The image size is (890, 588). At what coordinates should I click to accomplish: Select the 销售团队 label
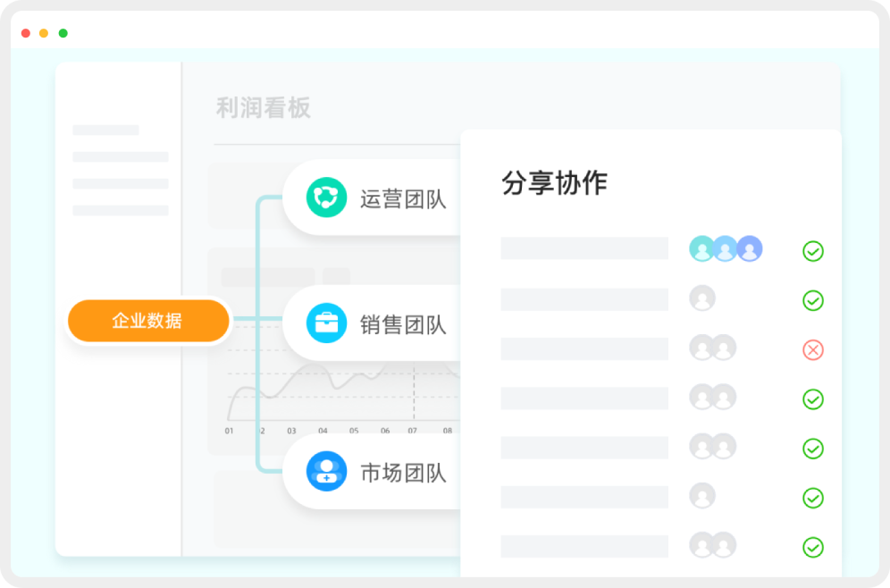click(x=402, y=324)
